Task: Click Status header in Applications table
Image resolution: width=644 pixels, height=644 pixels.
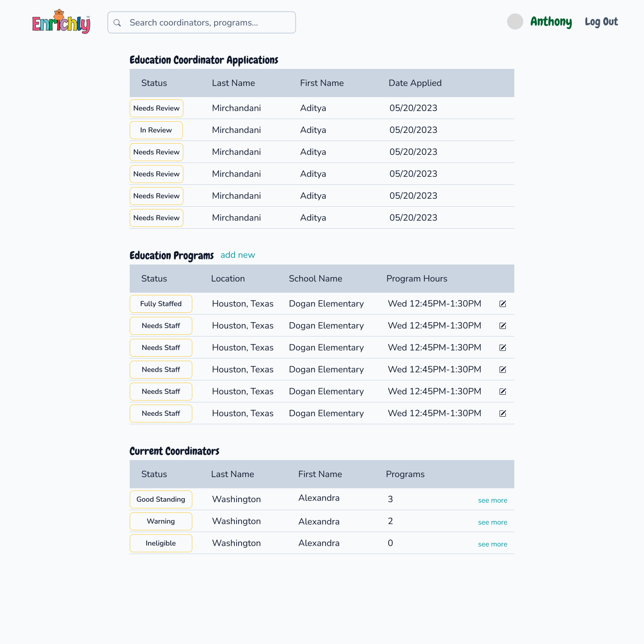Action: pos(154,83)
